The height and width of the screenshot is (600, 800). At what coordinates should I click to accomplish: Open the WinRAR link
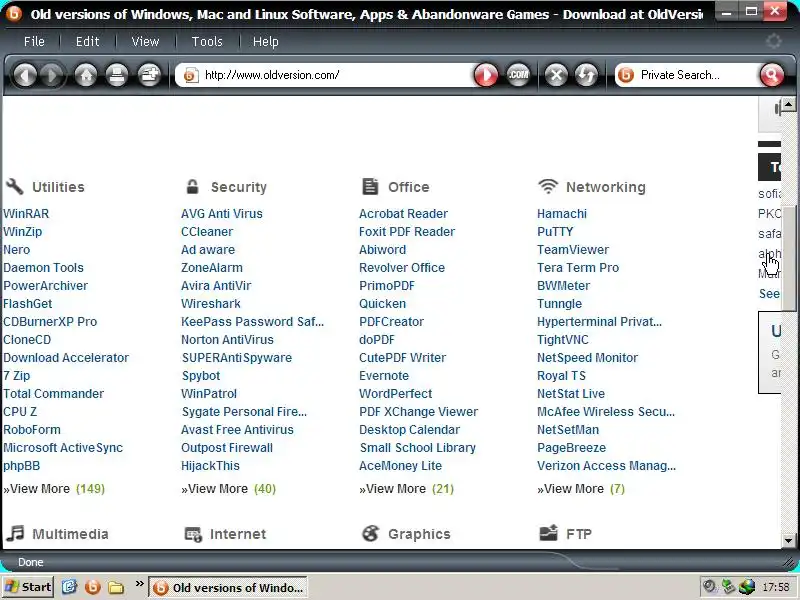[26, 214]
